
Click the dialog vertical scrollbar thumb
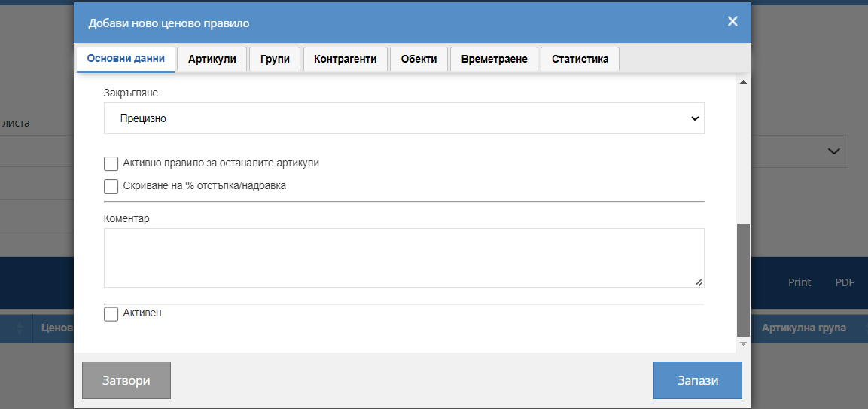[x=744, y=280]
